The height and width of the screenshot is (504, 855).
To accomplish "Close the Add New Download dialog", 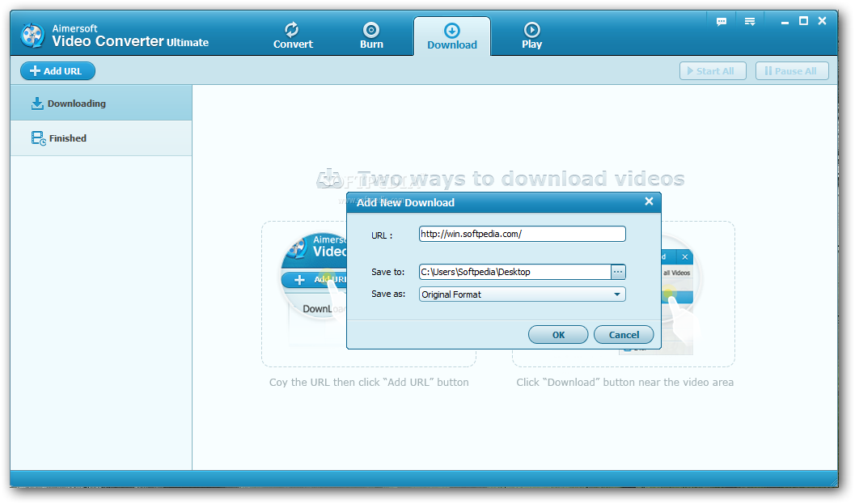I will point(649,201).
